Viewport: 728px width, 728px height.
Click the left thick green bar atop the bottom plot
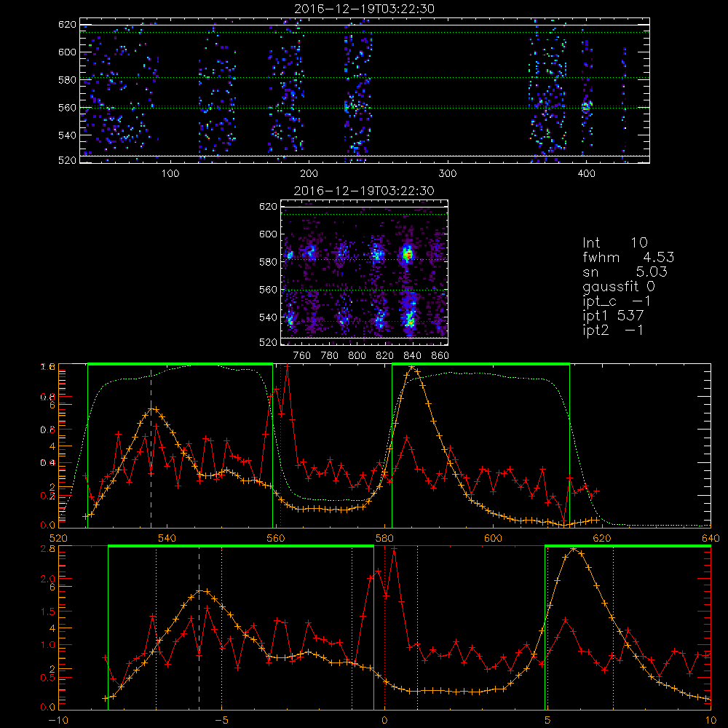coord(240,547)
